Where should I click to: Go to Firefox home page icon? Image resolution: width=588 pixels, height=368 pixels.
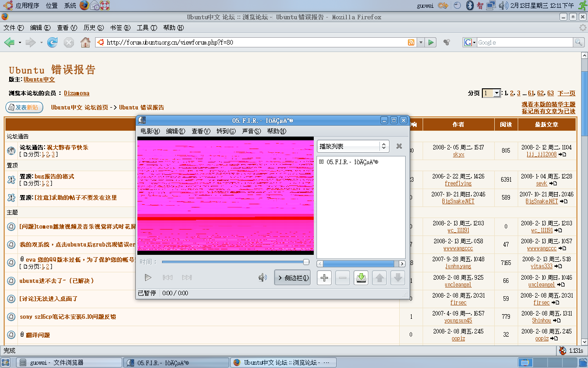(85, 42)
